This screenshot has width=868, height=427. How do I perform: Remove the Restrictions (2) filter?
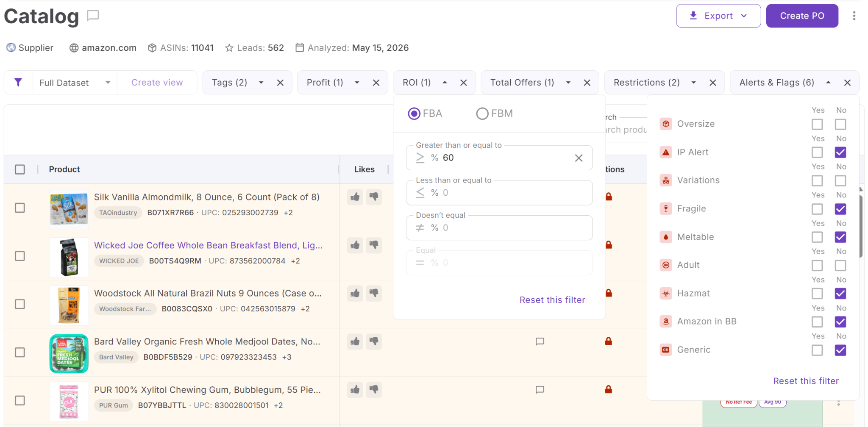(713, 83)
